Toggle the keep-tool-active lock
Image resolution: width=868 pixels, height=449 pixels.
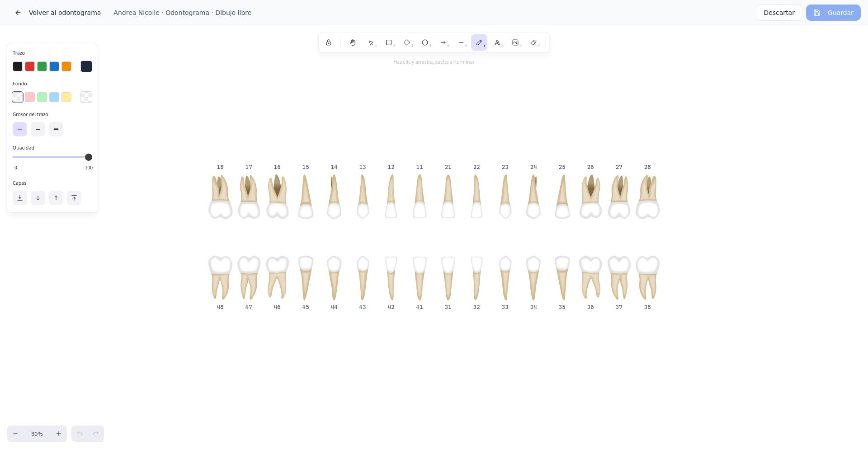329,42
